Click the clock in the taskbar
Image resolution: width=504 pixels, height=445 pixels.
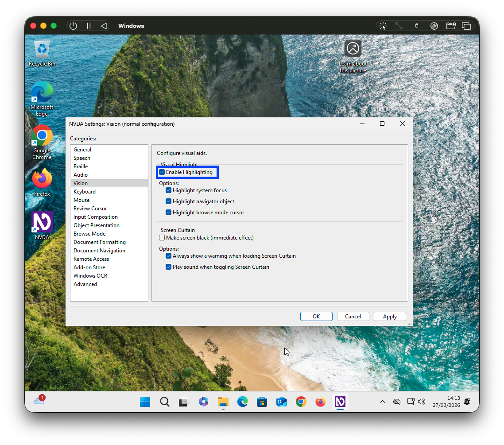pos(446,402)
